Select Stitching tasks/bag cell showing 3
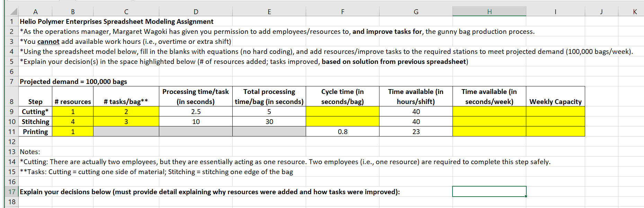The image size is (644, 208). tap(126, 122)
